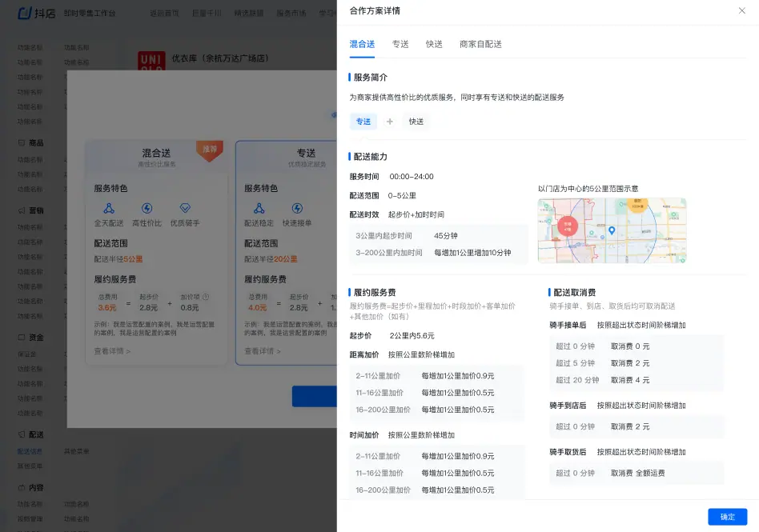Viewport: 759px width, 532px height.
Task: Click the 超过 20 分钟 cancellation row
Action: click(637, 380)
